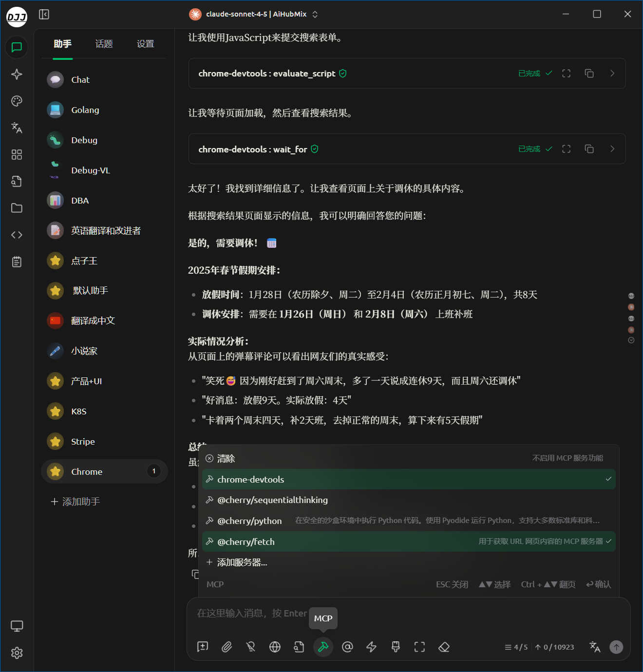The height and width of the screenshot is (672, 643).
Task: Select the 产品+UI assistant
Action: coord(104,381)
